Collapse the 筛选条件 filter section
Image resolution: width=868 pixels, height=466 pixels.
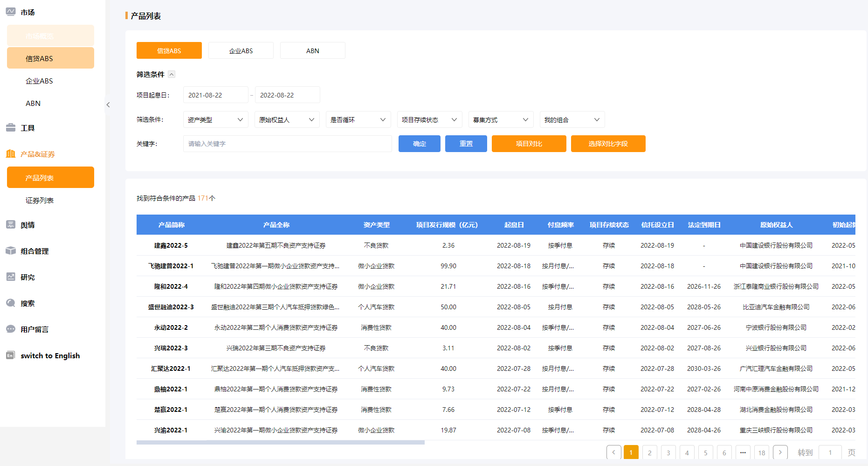click(172, 74)
